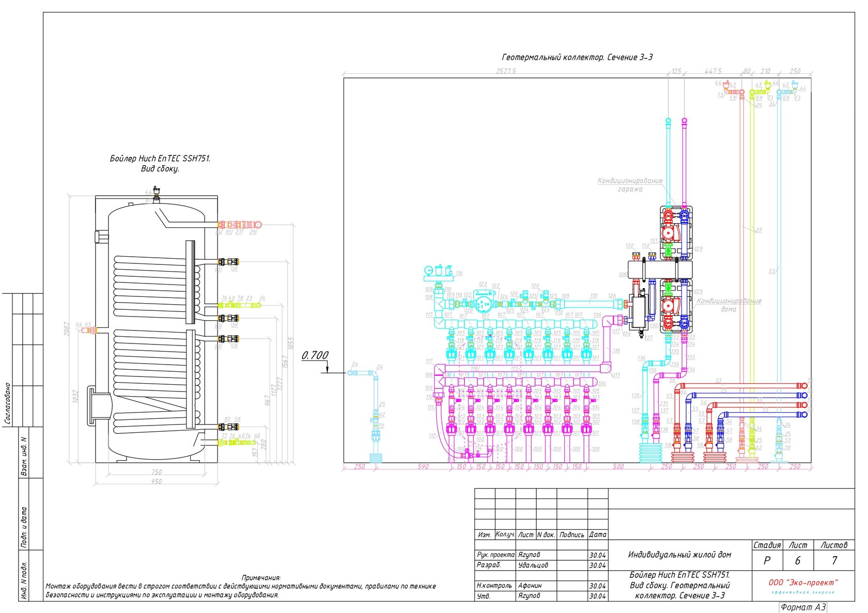Click the "Вид сбоку." caption under the boiler heading

pyautogui.click(x=160, y=169)
